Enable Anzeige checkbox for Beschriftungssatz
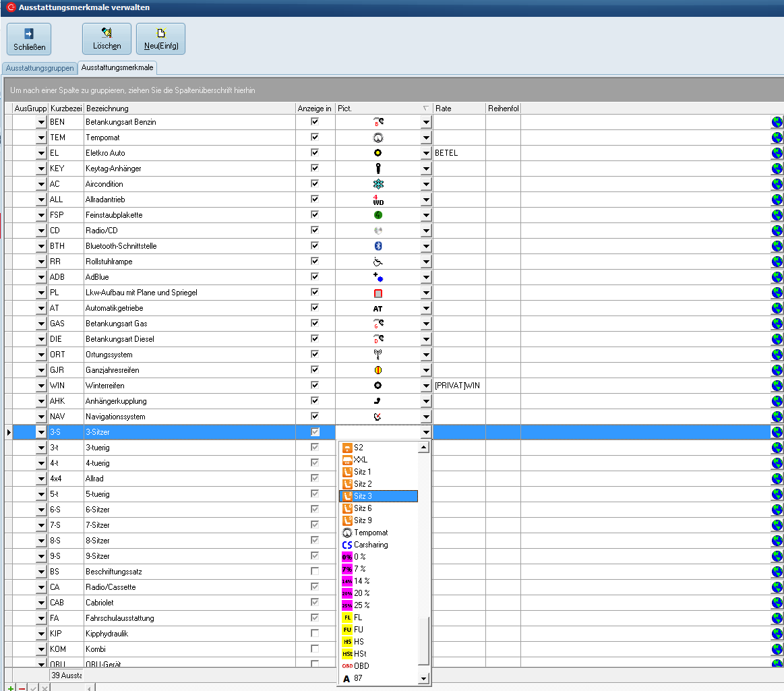 coord(314,572)
